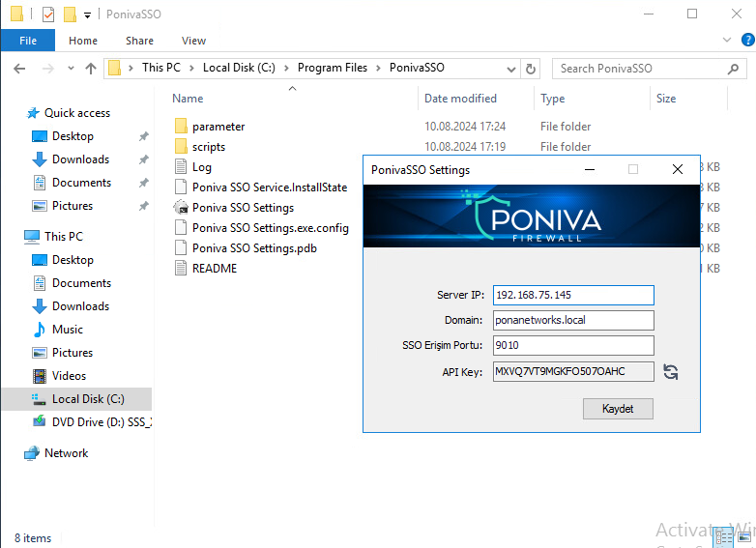Expand the chevron after Program Files breadcrumb
The width and height of the screenshot is (756, 548).
378,68
